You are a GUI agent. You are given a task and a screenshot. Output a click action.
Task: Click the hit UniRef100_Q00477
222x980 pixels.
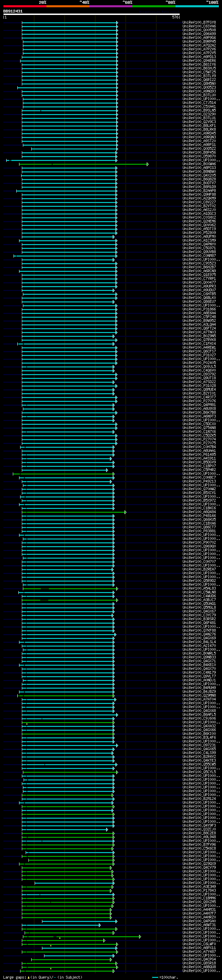(199, 283)
